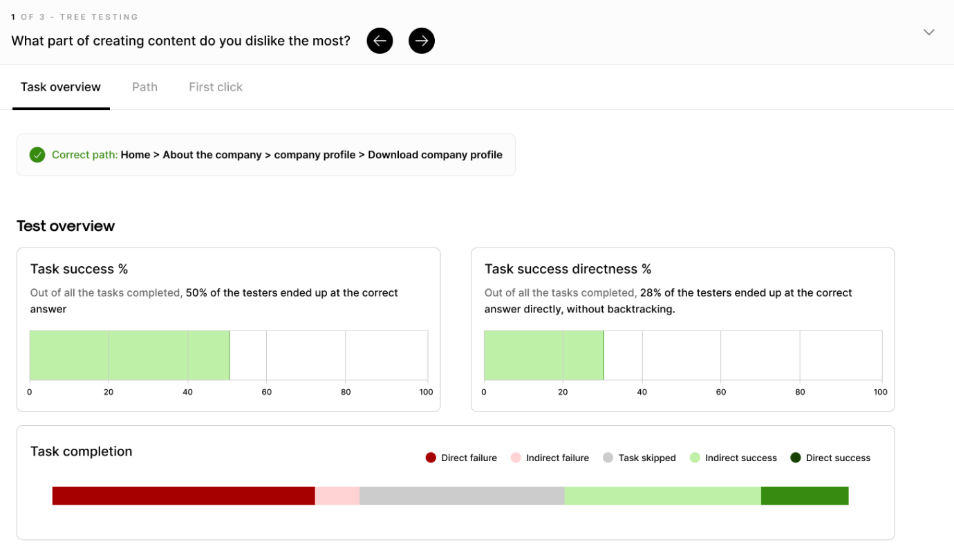
Task: Click the next task arrow button
Action: pos(422,41)
